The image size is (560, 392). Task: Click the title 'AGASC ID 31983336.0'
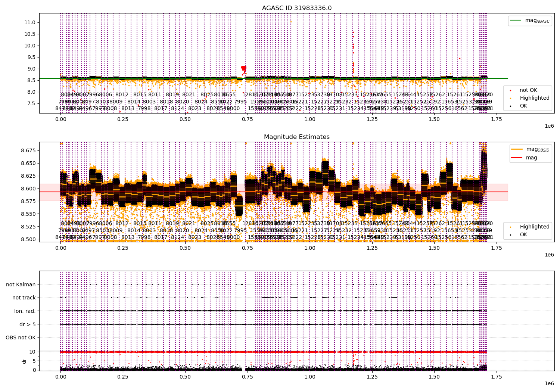point(297,8)
